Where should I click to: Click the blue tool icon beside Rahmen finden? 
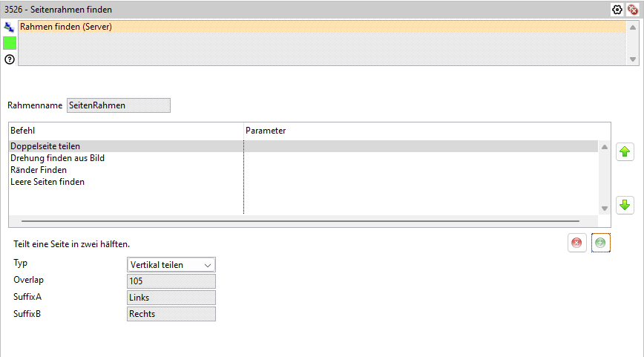pos(10,27)
